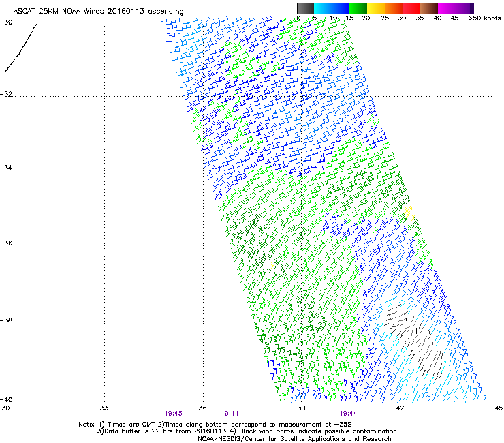The width and height of the screenshot is (504, 443).
Task: Click the '>50 knots' label of the color scale
Action: (x=484, y=18)
